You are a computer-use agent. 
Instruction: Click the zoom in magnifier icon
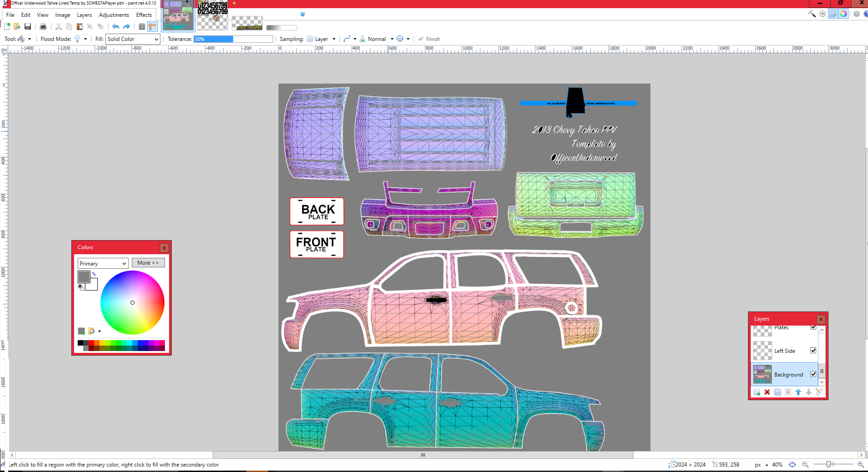(x=860, y=464)
